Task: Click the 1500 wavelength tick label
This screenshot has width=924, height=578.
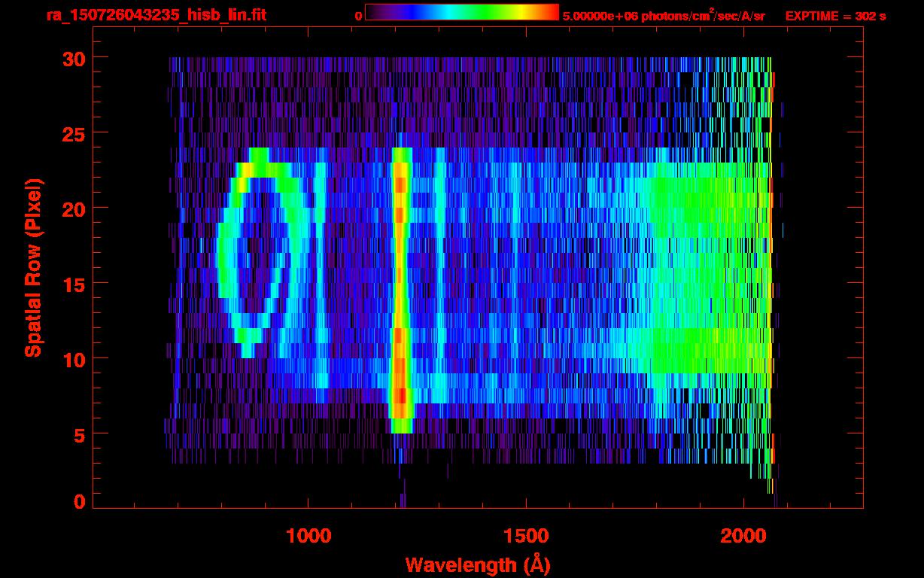Action: point(525,536)
